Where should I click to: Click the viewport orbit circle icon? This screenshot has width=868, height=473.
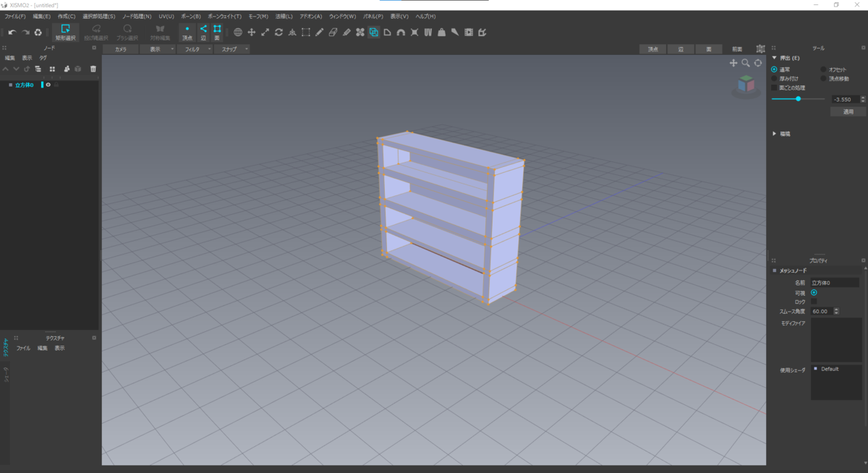[758, 63]
